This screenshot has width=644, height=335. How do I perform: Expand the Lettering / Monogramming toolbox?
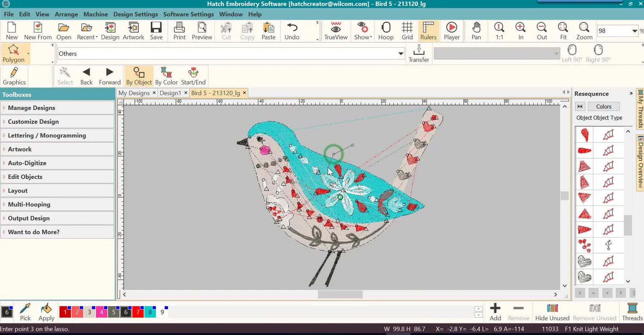pos(58,135)
